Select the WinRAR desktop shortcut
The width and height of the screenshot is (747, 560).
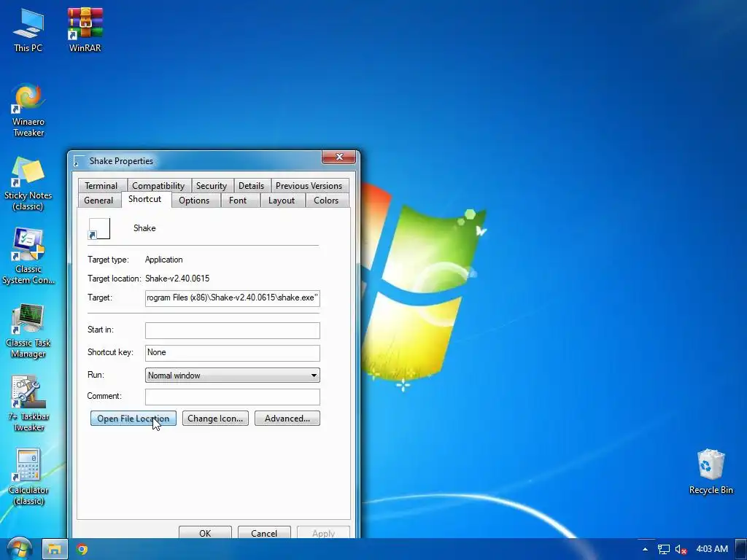[85, 30]
